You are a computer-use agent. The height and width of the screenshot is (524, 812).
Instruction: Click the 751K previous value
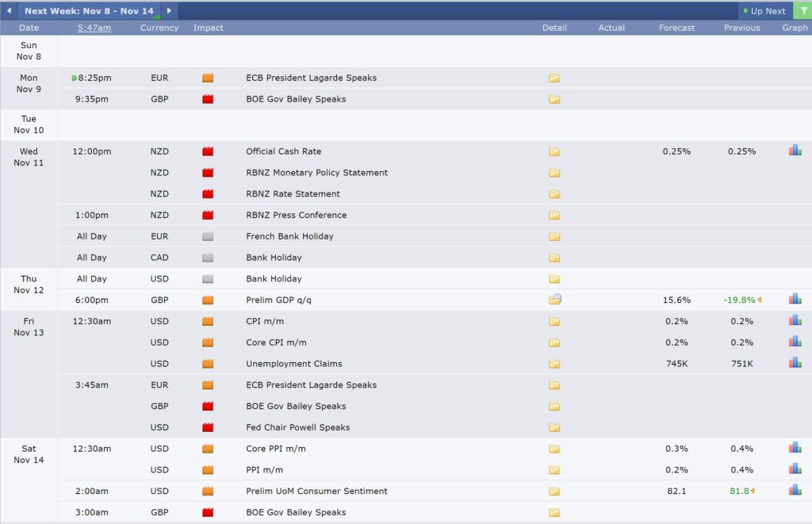(x=741, y=364)
